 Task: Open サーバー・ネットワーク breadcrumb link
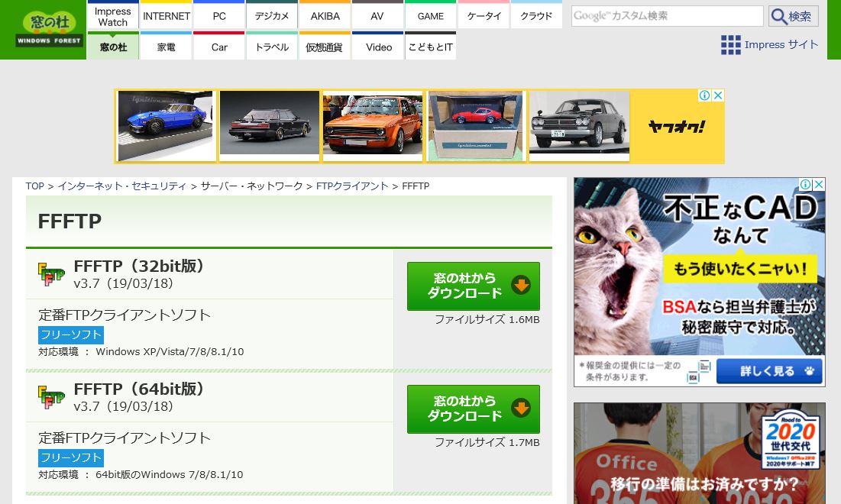251,186
